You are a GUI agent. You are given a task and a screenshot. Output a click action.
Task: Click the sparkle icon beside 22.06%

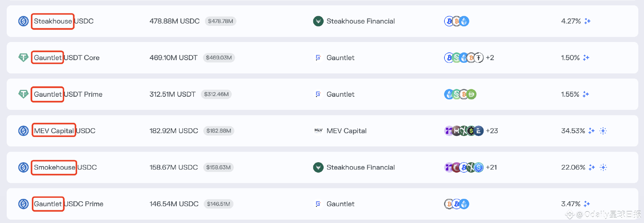coord(592,167)
